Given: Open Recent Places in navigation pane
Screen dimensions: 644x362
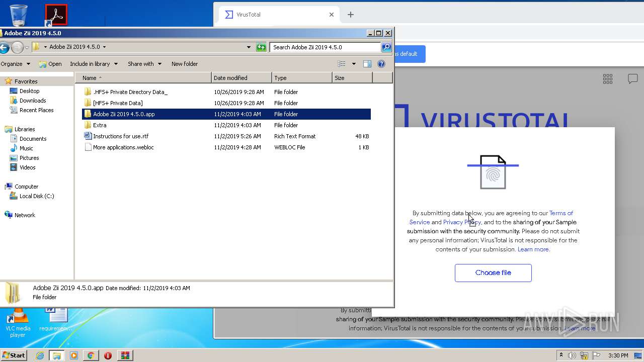Looking at the screenshot, I should coord(36,110).
